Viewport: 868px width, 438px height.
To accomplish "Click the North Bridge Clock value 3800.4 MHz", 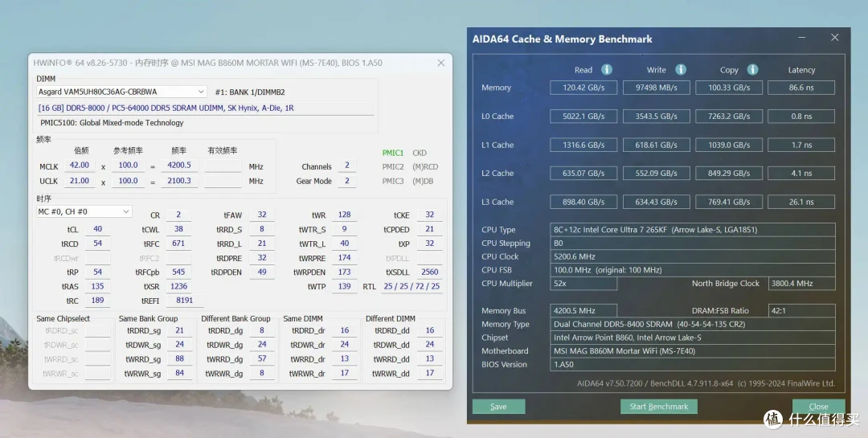I will 801,284.
